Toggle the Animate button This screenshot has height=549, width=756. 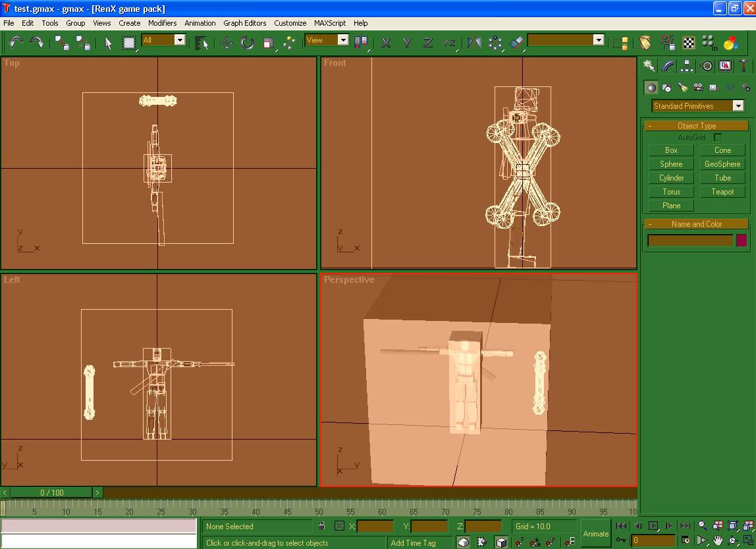pyautogui.click(x=596, y=534)
